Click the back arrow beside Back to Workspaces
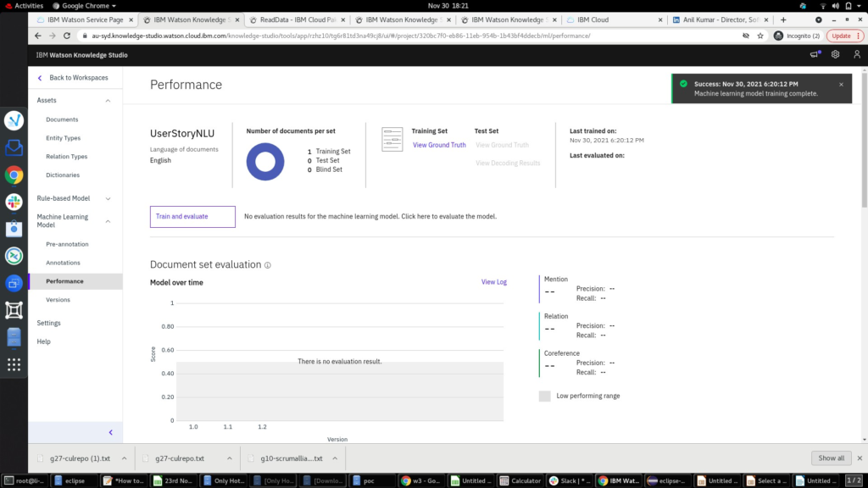Image resolution: width=868 pixels, height=488 pixels. click(x=40, y=78)
